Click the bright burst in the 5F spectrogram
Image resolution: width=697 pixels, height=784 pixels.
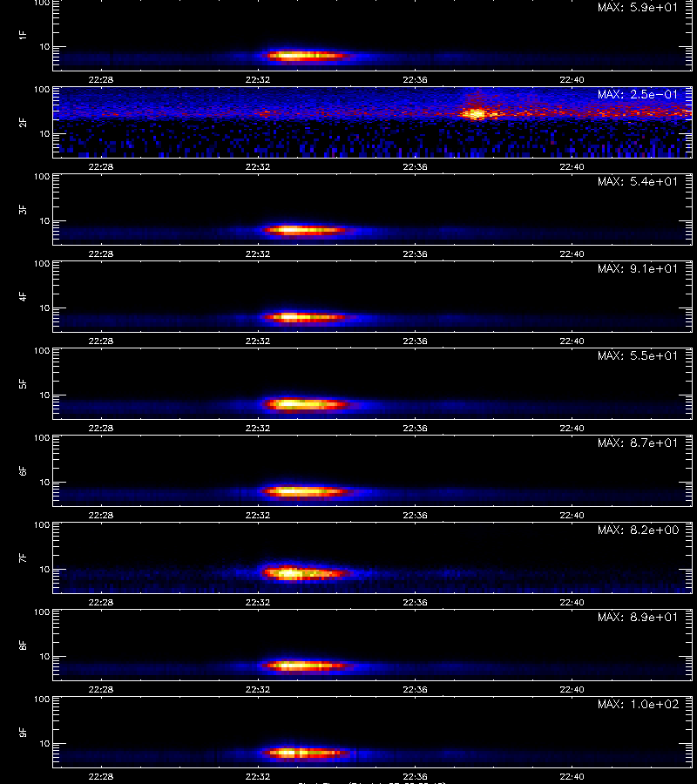point(305,404)
